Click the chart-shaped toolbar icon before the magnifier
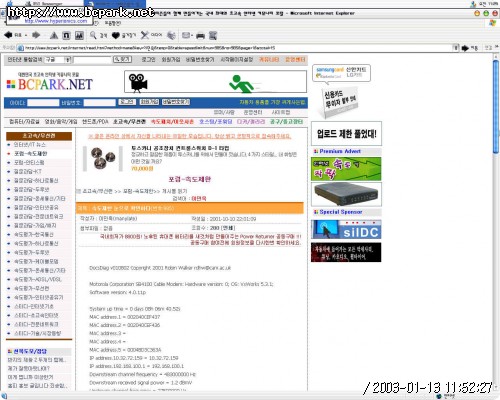500x400 pixels. (x=79, y=35)
